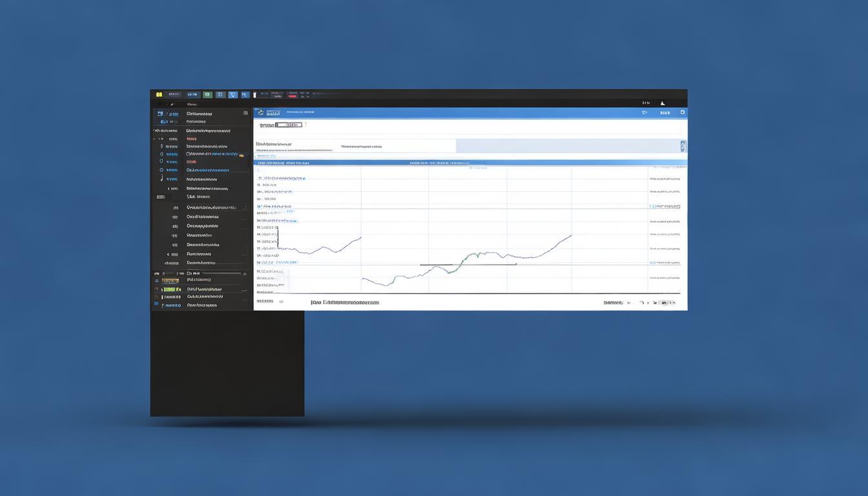This screenshot has width=868, height=496.
Task: Toggle the blue checkbox in bottom sidebar row
Action: pyautogui.click(x=156, y=305)
